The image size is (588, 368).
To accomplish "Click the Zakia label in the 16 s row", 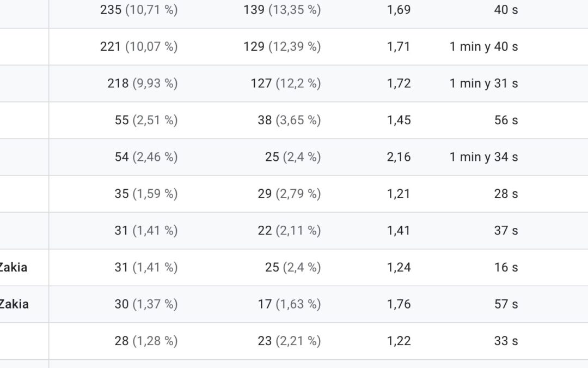I will coord(14,267).
